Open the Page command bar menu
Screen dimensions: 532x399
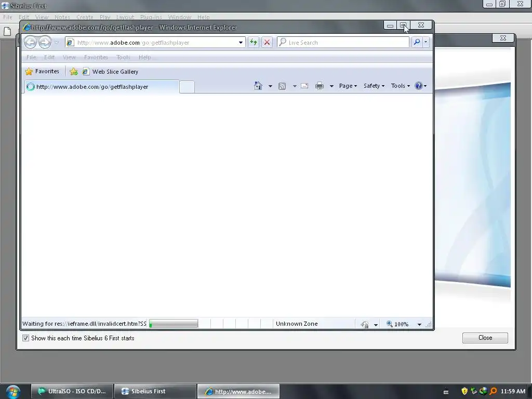(x=348, y=86)
